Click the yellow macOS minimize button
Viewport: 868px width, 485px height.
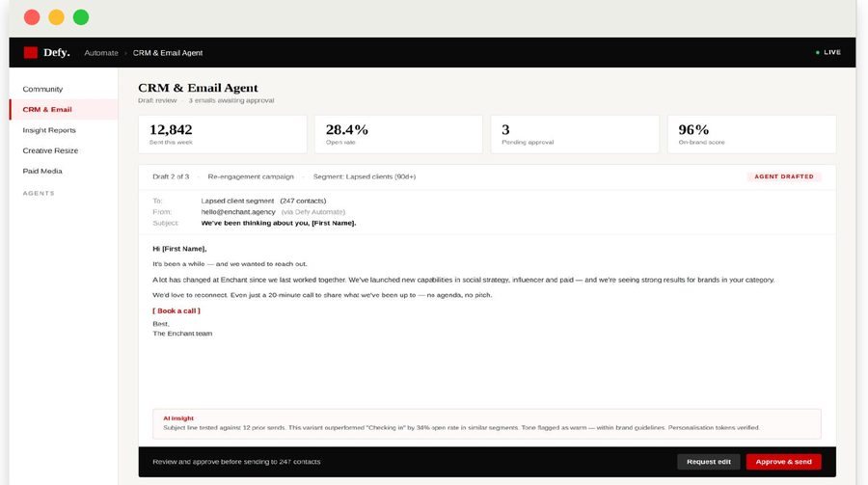click(57, 17)
